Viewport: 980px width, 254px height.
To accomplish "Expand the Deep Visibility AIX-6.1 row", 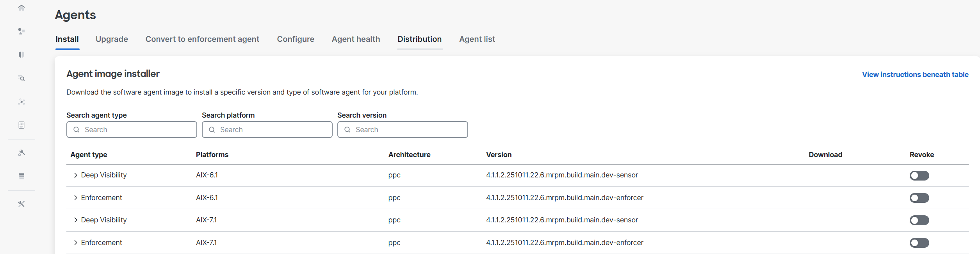I will [x=76, y=175].
